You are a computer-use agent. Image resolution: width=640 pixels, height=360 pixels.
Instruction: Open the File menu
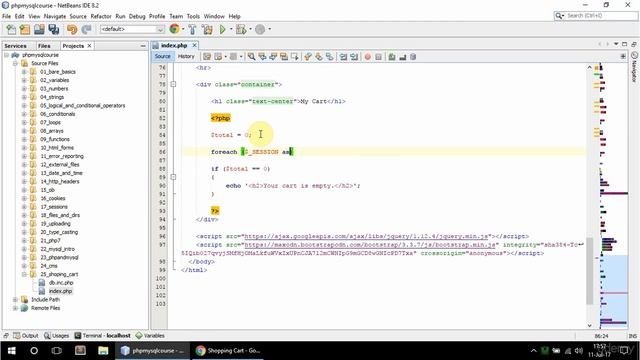[x=7, y=16]
